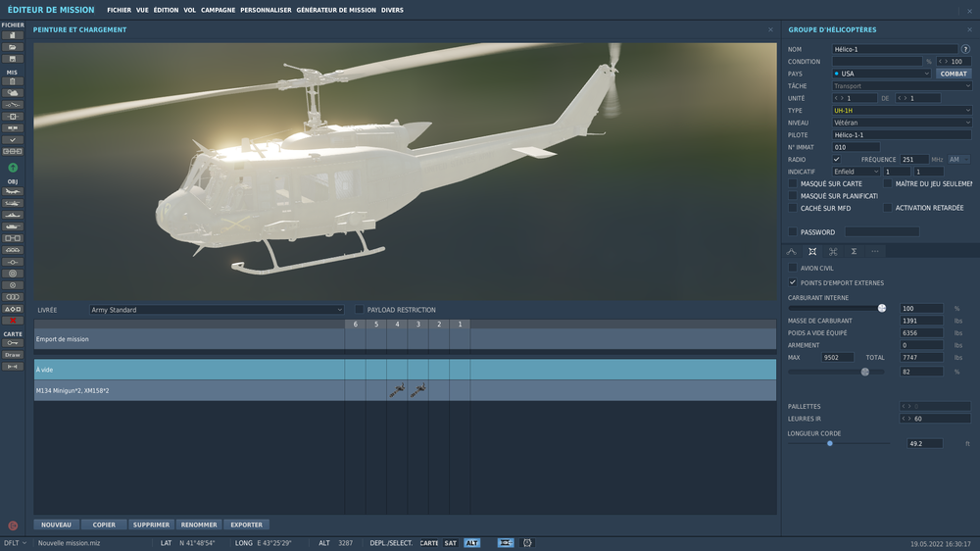Enable Activation retardée checkbox
Screen dimensions: 980x551
(x=888, y=208)
